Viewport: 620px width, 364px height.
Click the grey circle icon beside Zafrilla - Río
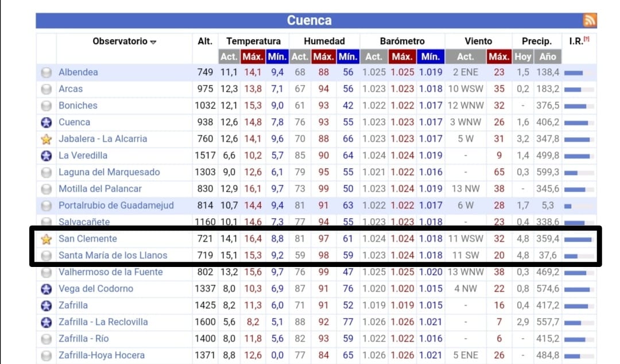[46, 339]
